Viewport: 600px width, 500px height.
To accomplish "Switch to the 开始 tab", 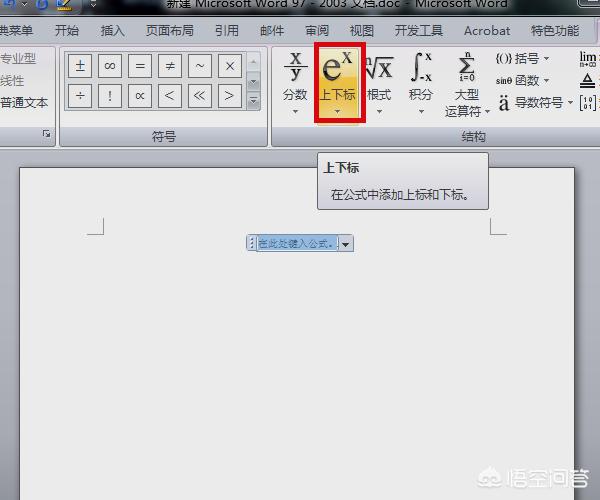I will pyautogui.click(x=67, y=30).
